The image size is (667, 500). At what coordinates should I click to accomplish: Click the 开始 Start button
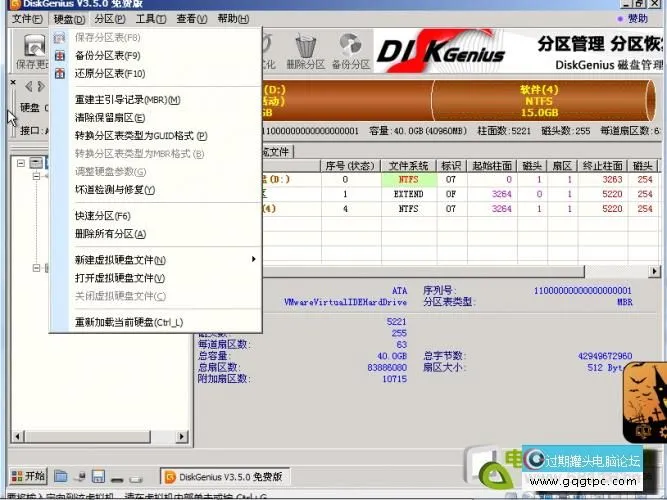pyautogui.click(x=28, y=476)
